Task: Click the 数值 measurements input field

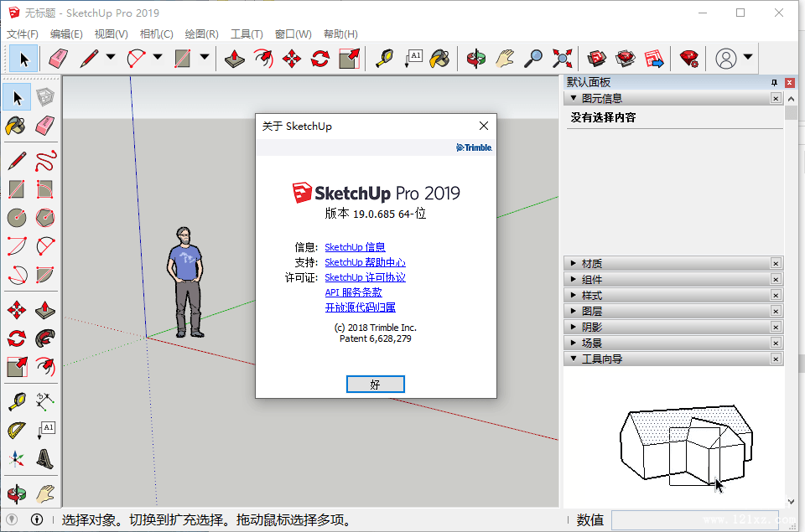Action: tap(695, 520)
